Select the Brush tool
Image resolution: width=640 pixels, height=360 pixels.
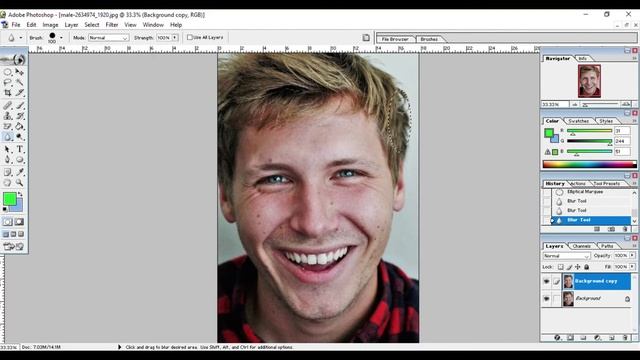20,105
